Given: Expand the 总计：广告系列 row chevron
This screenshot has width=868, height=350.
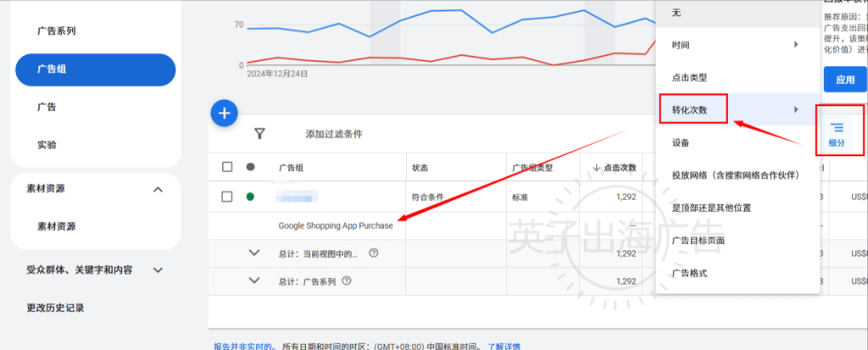Looking at the screenshot, I should point(253,281).
